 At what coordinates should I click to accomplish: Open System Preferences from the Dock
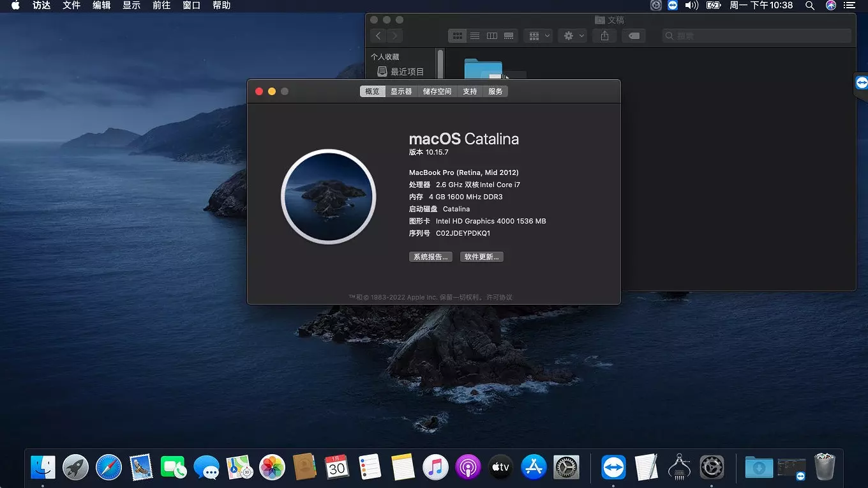pyautogui.click(x=567, y=467)
